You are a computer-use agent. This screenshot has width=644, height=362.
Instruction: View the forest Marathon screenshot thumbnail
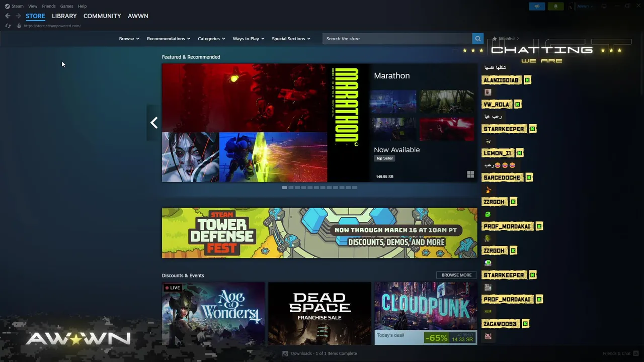[447, 102]
